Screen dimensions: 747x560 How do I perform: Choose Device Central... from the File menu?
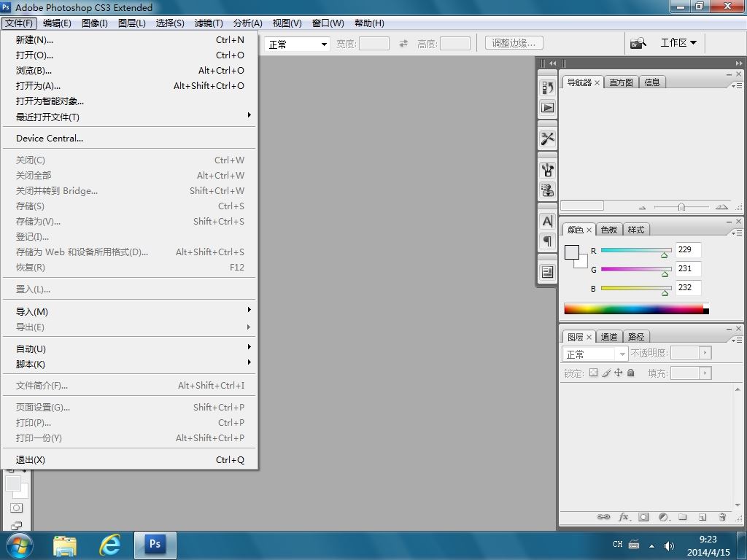[x=129, y=139]
